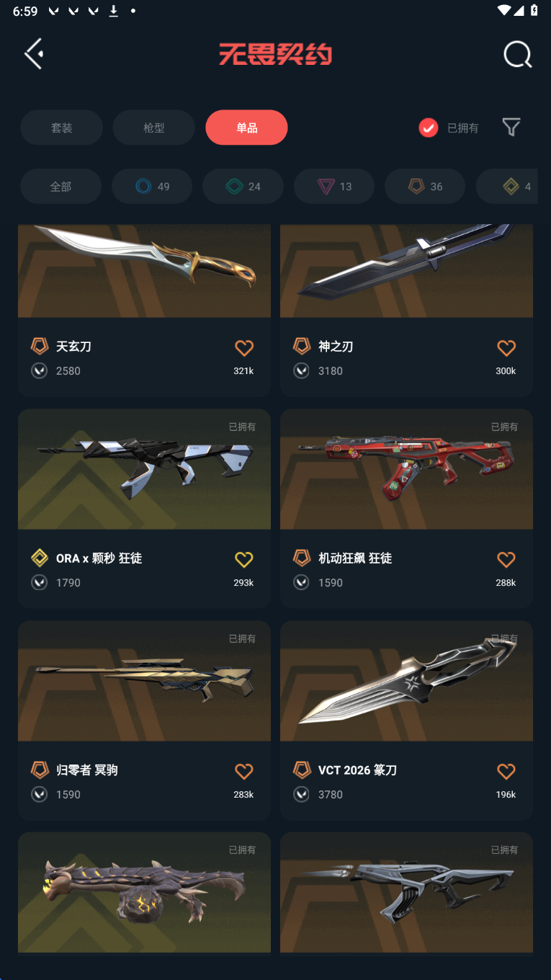The width and height of the screenshot is (551, 980).
Task: Open the search magnifier icon
Action: point(517,54)
